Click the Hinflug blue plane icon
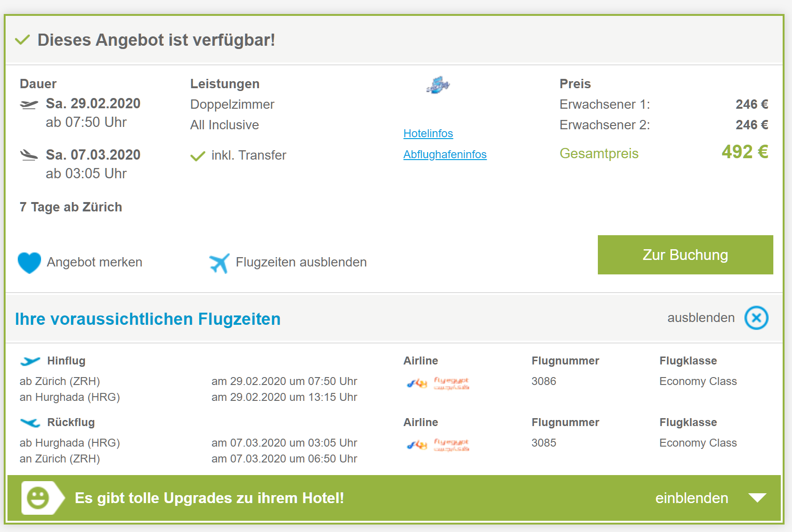 coord(30,361)
